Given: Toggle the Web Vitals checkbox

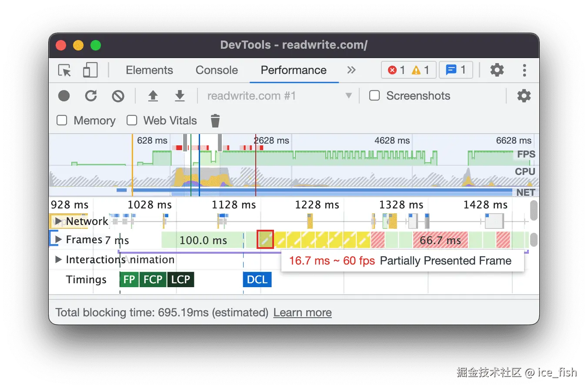Looking at the screenshot, I should 132,121.
